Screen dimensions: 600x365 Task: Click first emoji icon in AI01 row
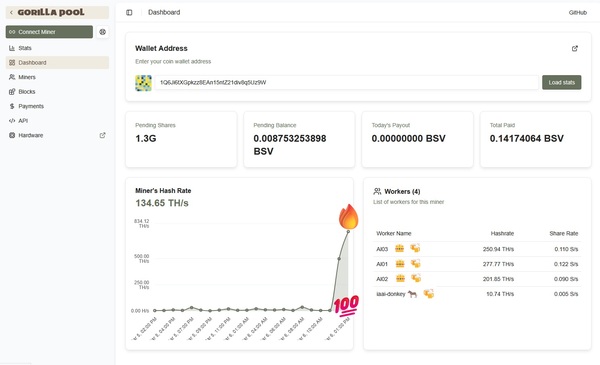(400, 264)
